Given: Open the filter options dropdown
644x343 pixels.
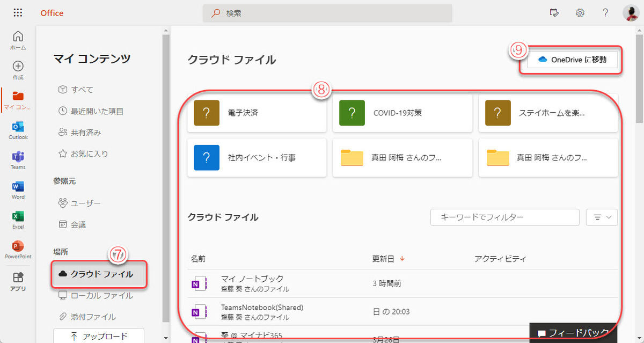Looking at the screenshot, I should coord(602,217).
